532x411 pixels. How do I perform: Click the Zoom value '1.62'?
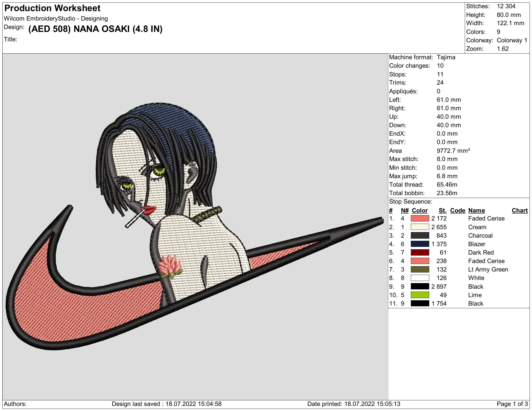[502, 49]
